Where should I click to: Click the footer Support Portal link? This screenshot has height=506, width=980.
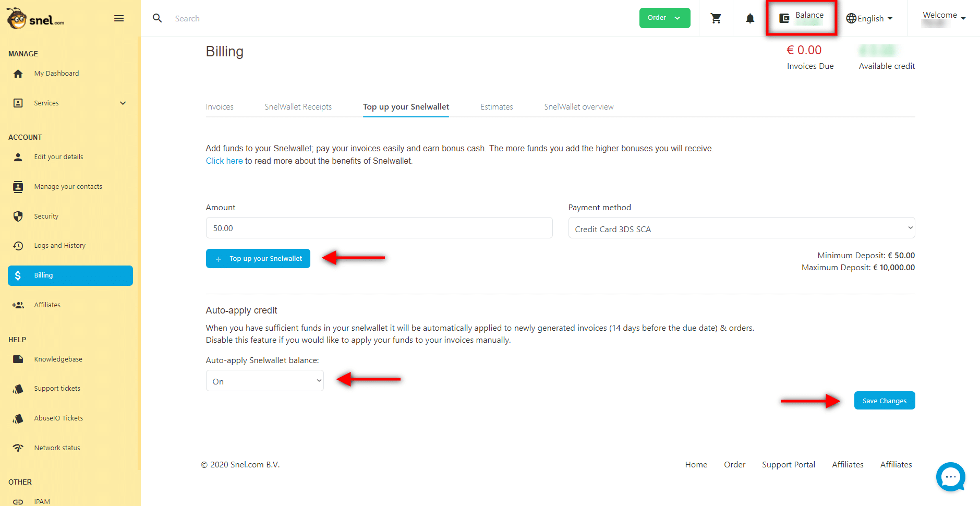click(x=788, y=465)
